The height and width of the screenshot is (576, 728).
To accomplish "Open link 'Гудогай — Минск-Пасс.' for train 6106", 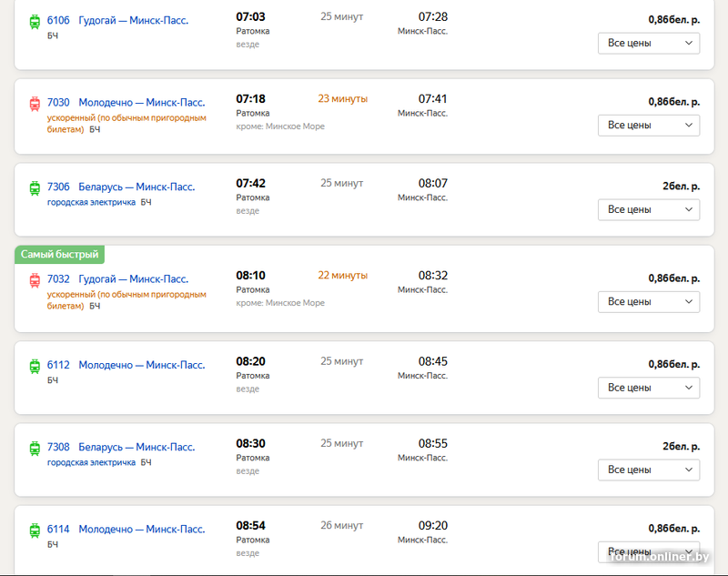I will (133, 20).
